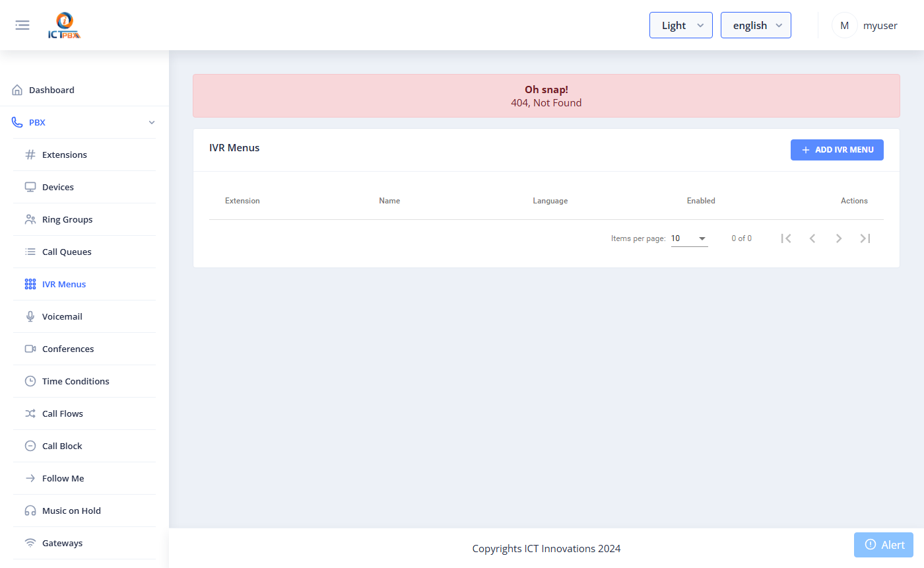Click the Conferences camera icon
The image size is (924, 568).
coord(30,349)
